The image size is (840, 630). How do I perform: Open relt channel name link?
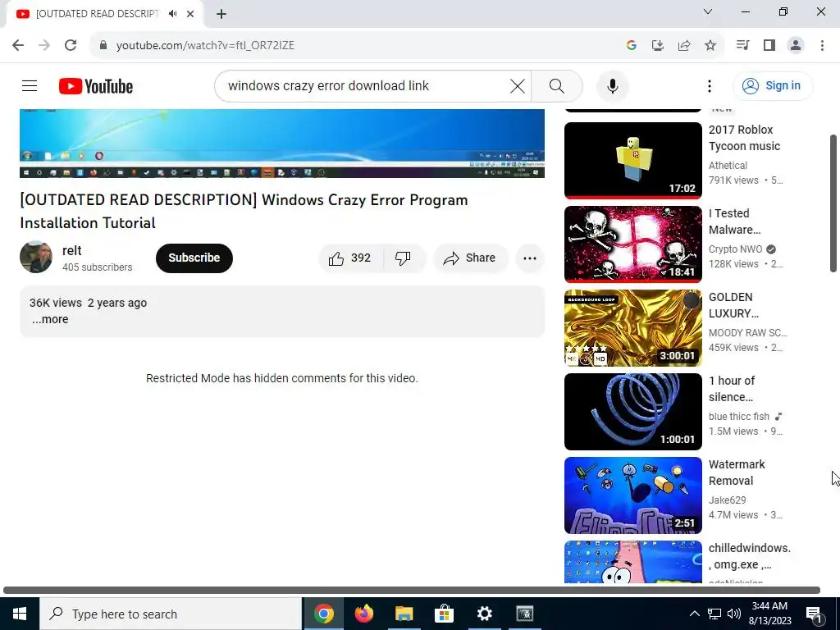click(72, 251)
